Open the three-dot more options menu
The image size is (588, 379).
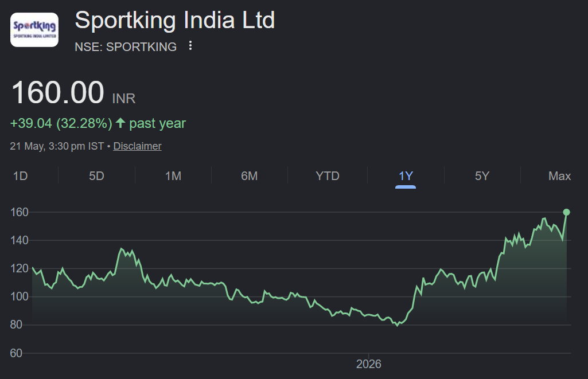pos(190,46)
